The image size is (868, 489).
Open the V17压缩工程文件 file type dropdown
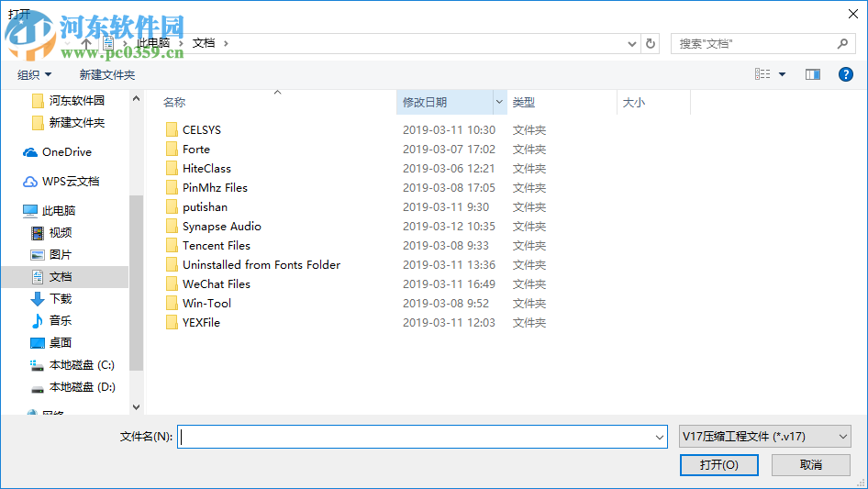tap(765, 437)
